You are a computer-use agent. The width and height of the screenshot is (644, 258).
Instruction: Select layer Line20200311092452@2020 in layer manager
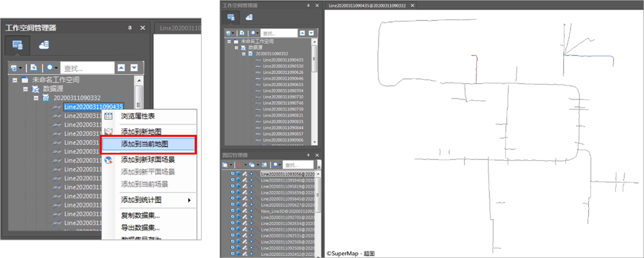[287, 254]
